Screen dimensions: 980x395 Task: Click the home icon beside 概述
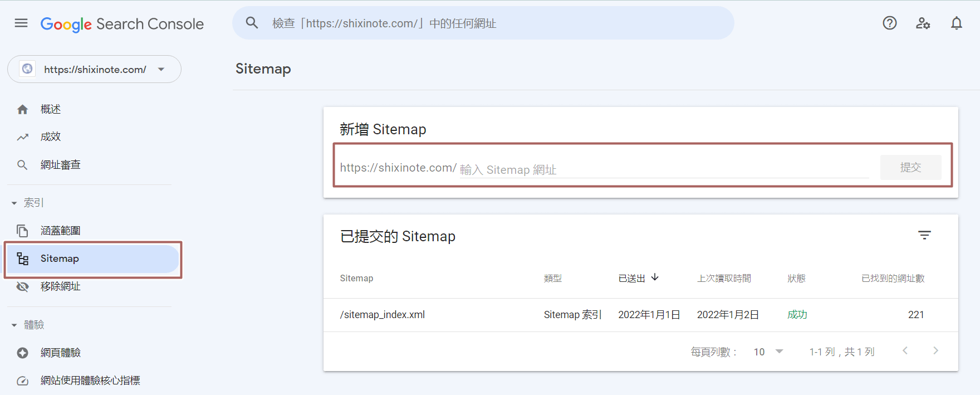click(22, 109)
